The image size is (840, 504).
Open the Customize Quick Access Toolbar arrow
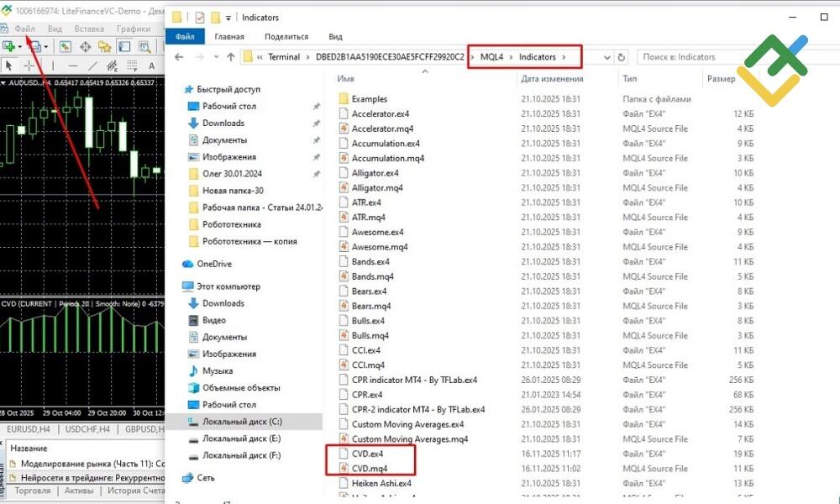tap(228, 18)
